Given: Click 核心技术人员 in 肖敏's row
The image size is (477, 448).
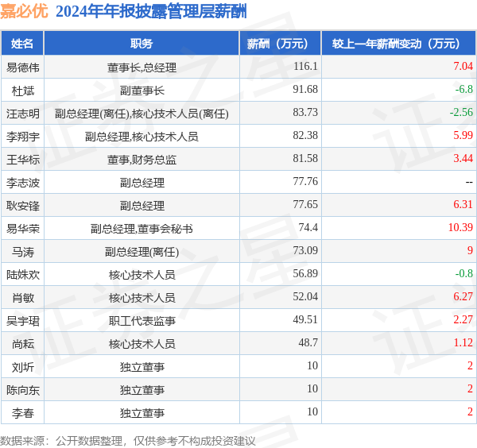Looking at the screenshot, I should (142, 298).
